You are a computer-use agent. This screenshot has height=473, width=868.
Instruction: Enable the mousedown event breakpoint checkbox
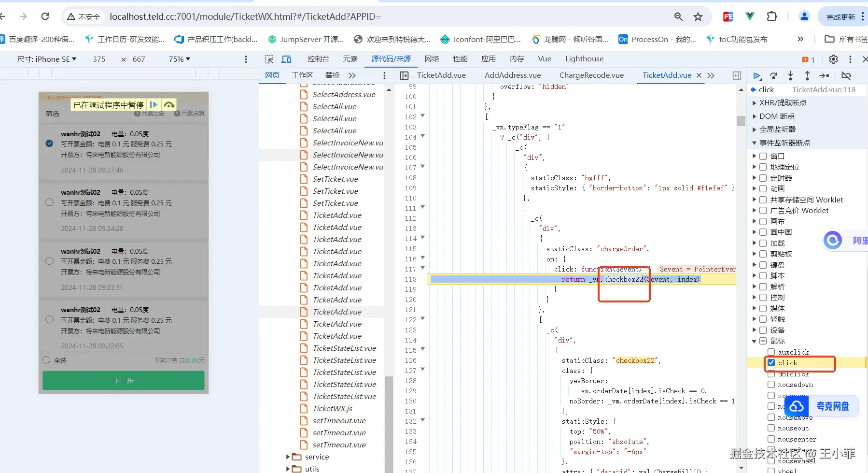[x=771, y=385]
